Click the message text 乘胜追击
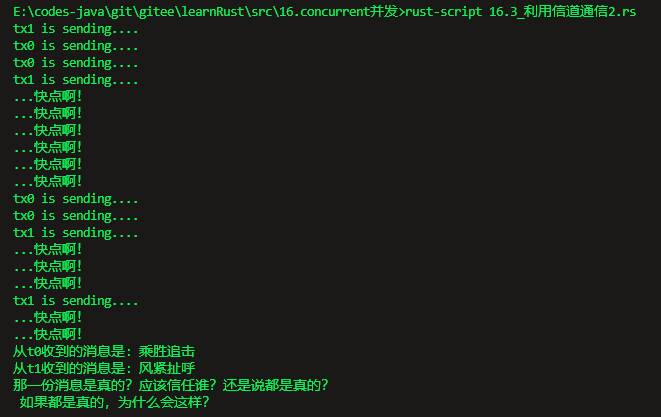This screenshot has width=661, height=417. pos(167,351)
